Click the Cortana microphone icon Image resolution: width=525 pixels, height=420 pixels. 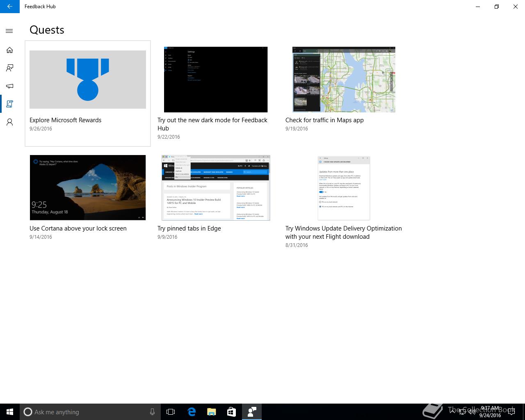152,412
